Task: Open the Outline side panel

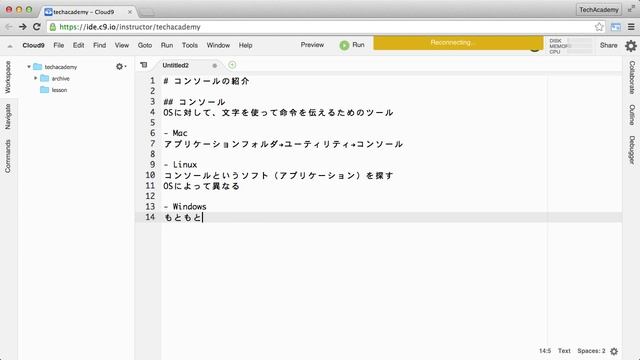Action: click(x=632, y=115)
